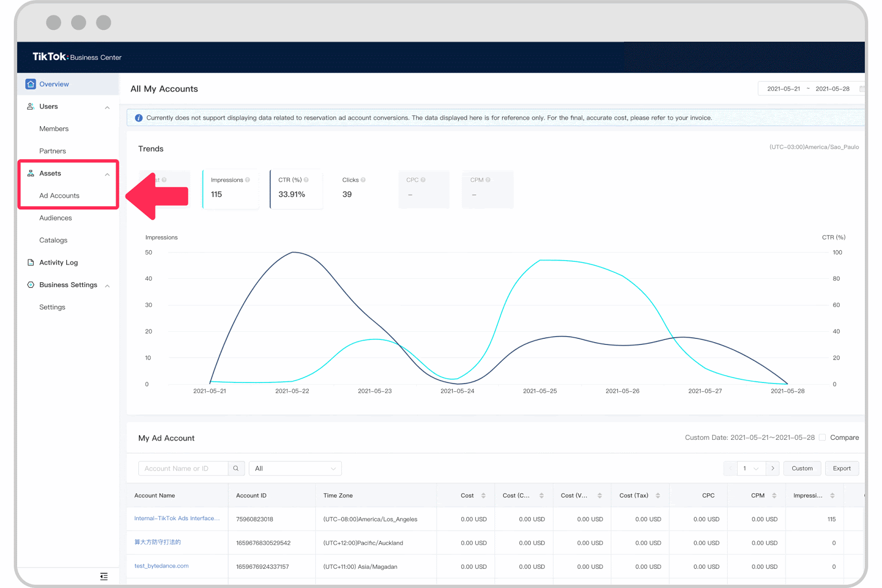Open Internal-TikTok Ads Interface account link
Screen dimensions: 882x588
coord(177,519)
